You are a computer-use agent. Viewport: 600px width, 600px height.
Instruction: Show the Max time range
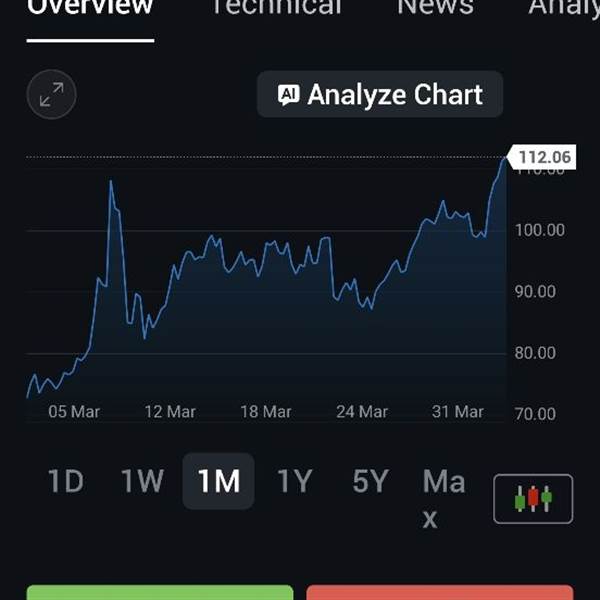pos(443,498)
